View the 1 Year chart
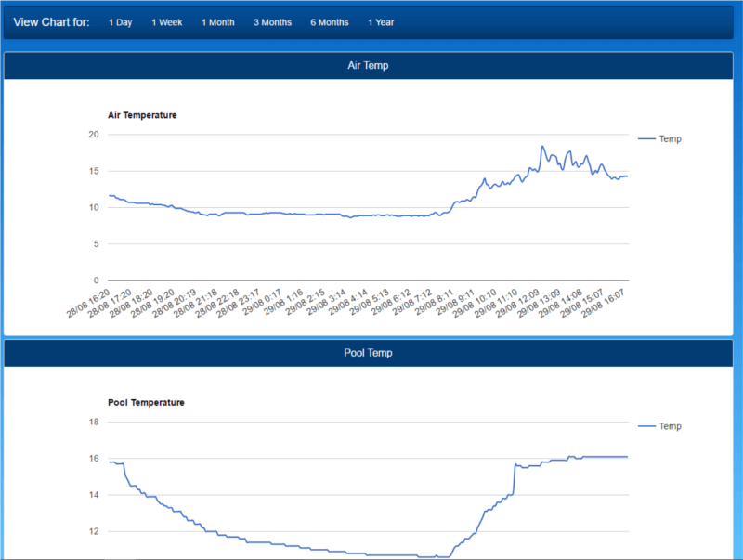This screenshot has height=560, width=743. [x=381, y=21]
